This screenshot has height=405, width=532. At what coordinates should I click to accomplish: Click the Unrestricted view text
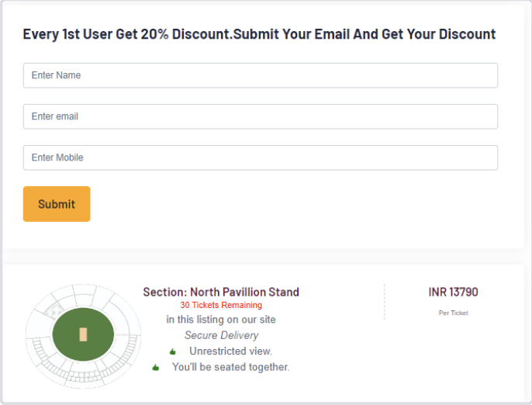click(x=231, y=351)
